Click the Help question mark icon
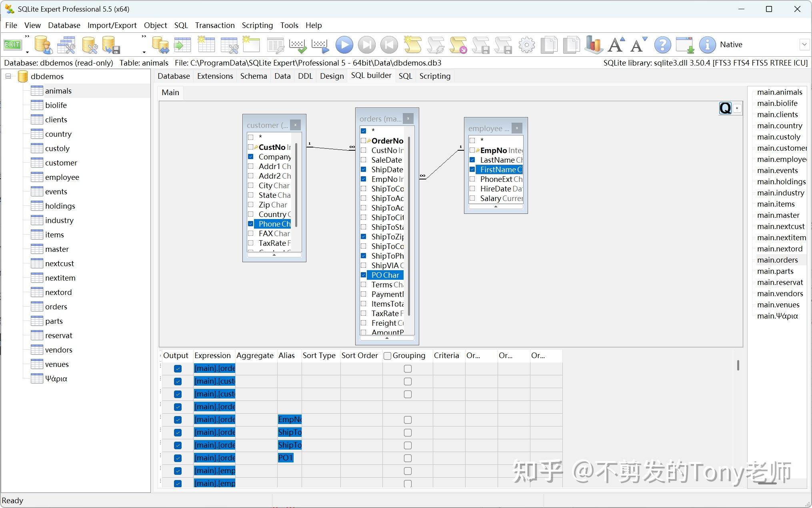Image resolution: width=812 pixels, height=508 pixels. coord(662,44)
